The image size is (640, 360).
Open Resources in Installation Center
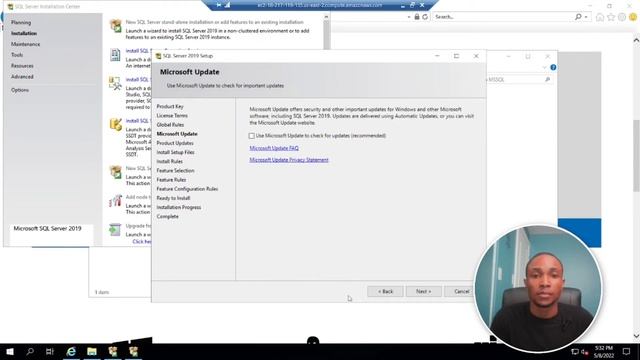22,66
